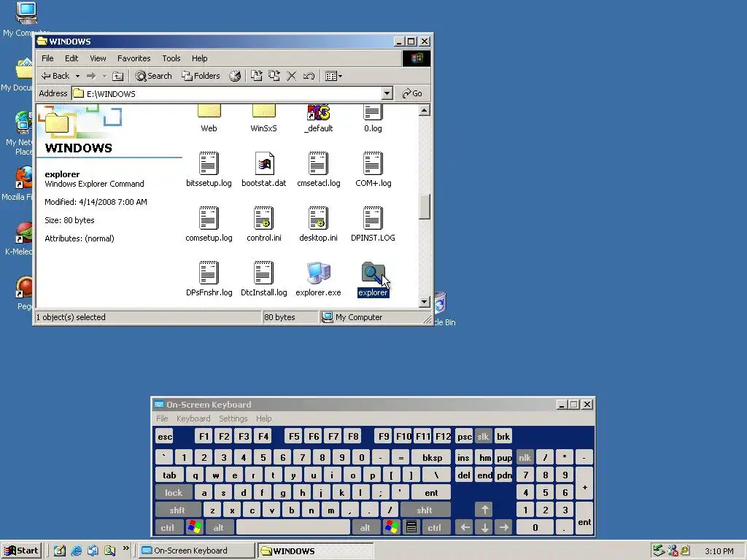
Task: Click the Start button
Action: [x=21, y=551]
